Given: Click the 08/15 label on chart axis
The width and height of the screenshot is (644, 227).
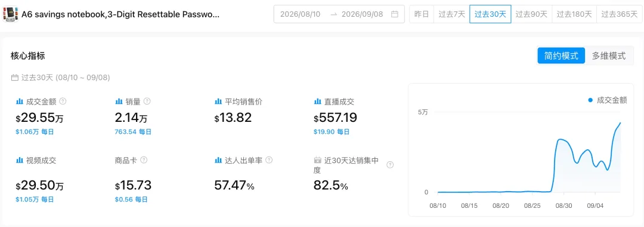Looking at the screenshot, I should click(469, 205).
